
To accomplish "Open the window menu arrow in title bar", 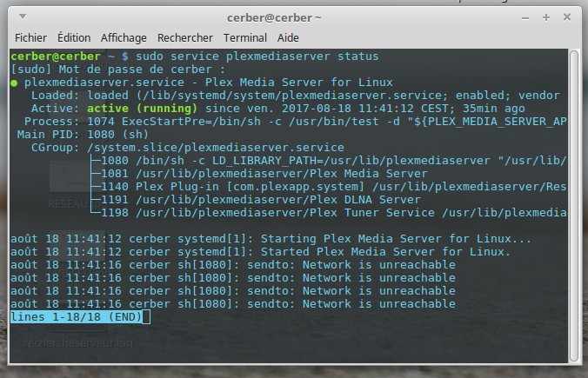I will [x=23, y=17].
